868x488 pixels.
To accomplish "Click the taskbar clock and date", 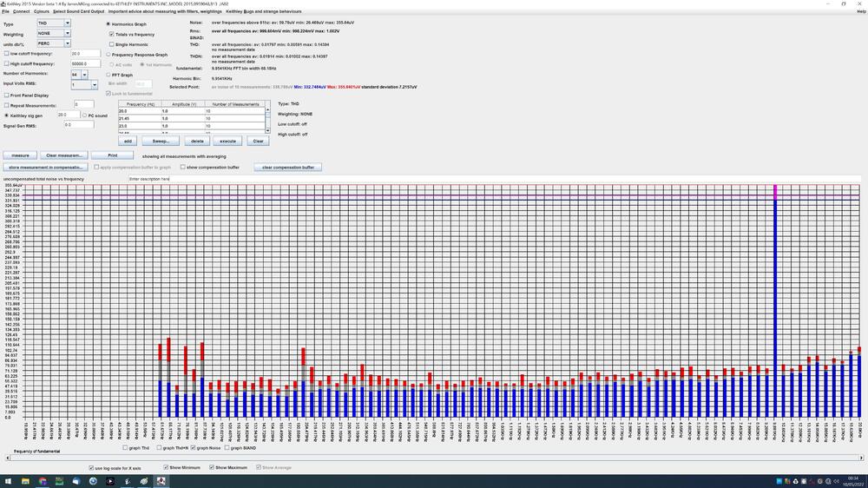I will click(852, 480).
